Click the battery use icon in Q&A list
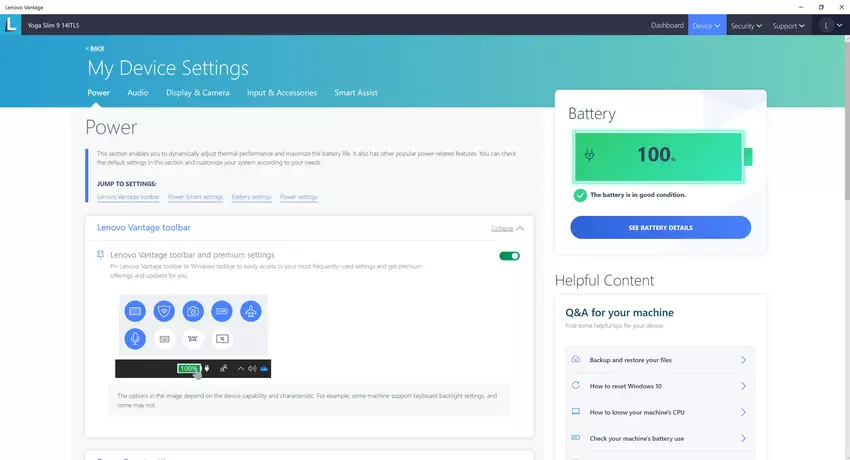Viewport: 850px width, 460px height. pyautogui.click(x=576, y=438)
